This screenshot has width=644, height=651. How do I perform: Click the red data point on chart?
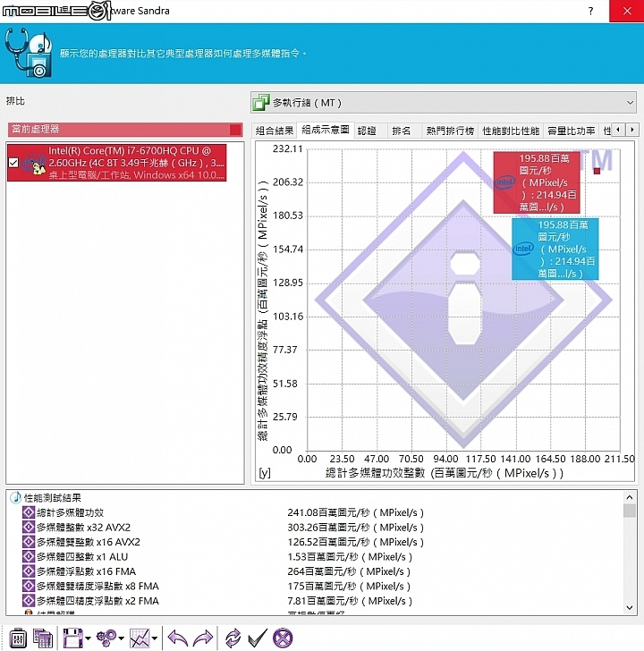[x=597, y=171]
